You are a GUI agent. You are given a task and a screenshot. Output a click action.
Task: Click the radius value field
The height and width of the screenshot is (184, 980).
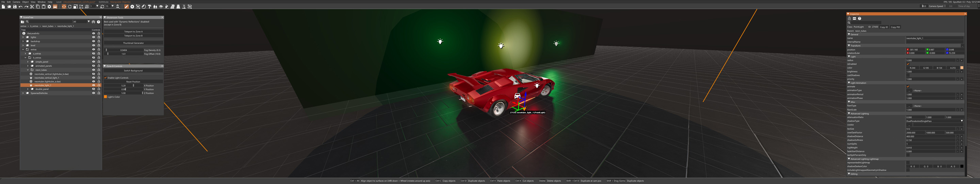(x=931, y=60)
